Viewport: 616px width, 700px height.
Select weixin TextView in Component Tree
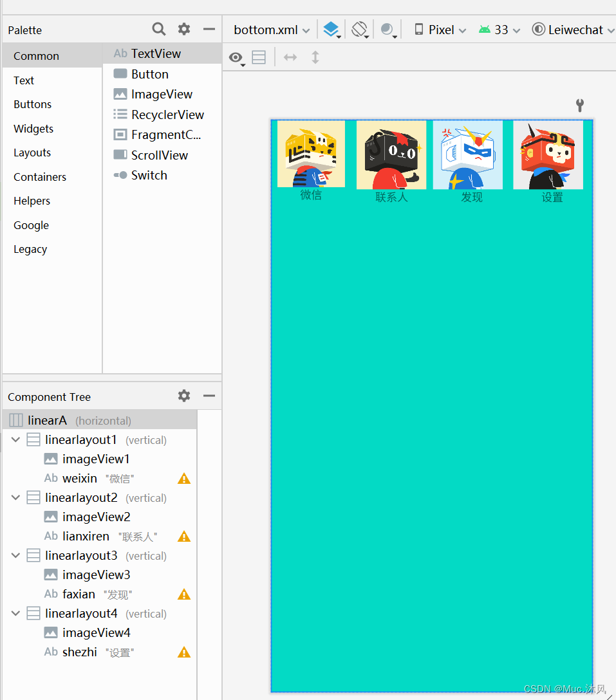pos(100,479)
